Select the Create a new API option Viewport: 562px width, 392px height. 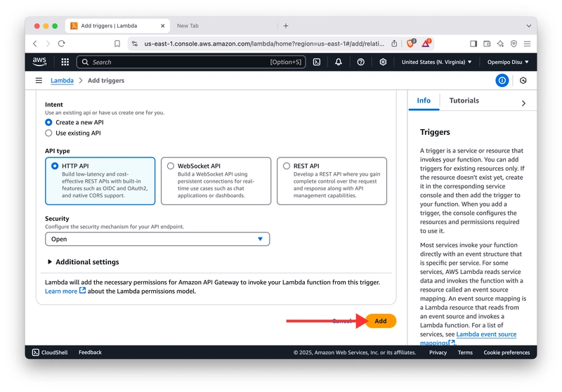pos(49,122)
